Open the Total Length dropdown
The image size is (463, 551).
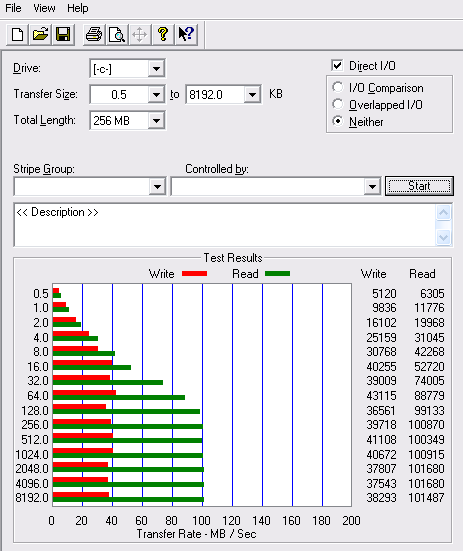click(x=156, y=121)
